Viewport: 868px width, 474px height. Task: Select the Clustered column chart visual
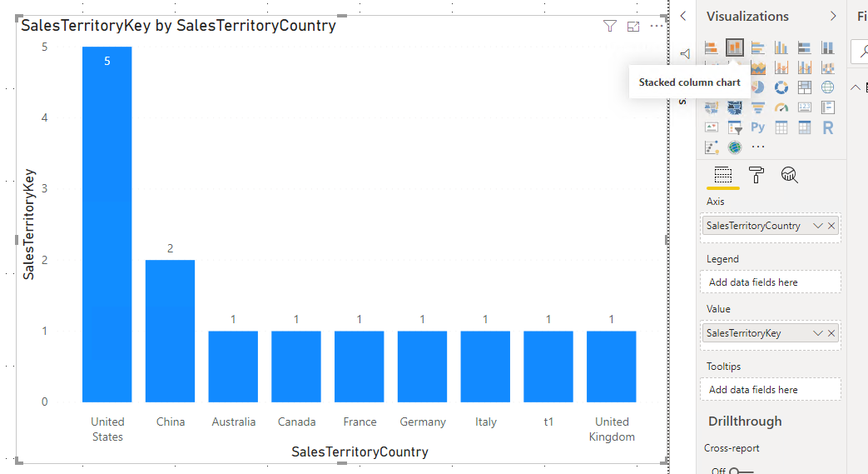coord(781,47)
